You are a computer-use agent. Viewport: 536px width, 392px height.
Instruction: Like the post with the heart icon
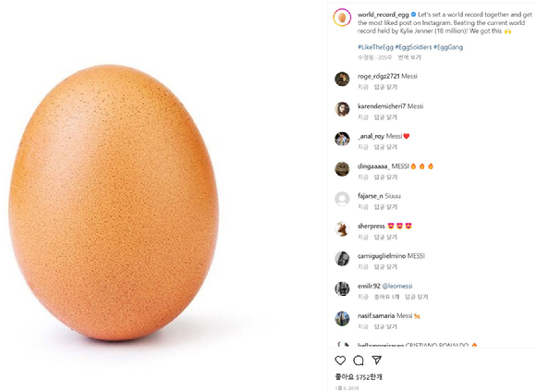[x=340, y=361]
